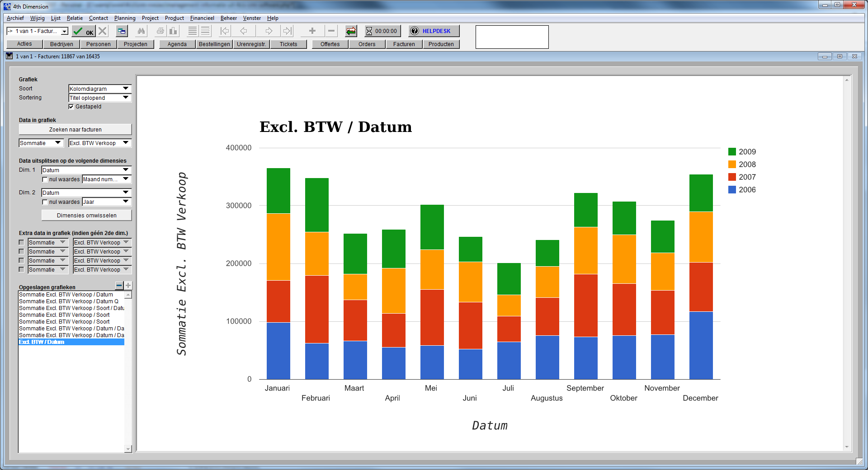Click the printer icon in toolbar
The height and width of the screenshot is (470, 868).
coord(160,31)
